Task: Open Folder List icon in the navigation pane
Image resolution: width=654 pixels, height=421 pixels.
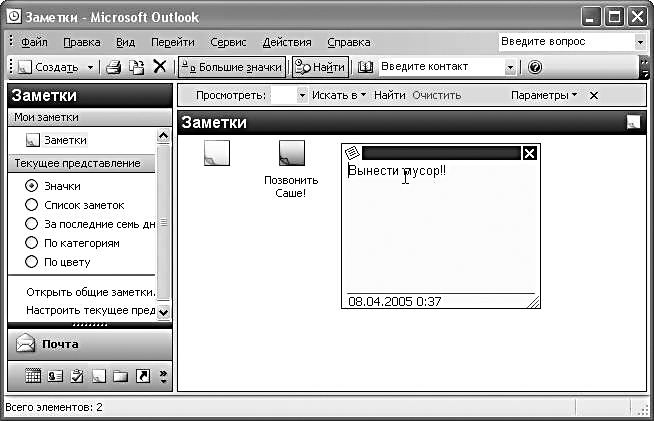Action: [x=120, y=376]
